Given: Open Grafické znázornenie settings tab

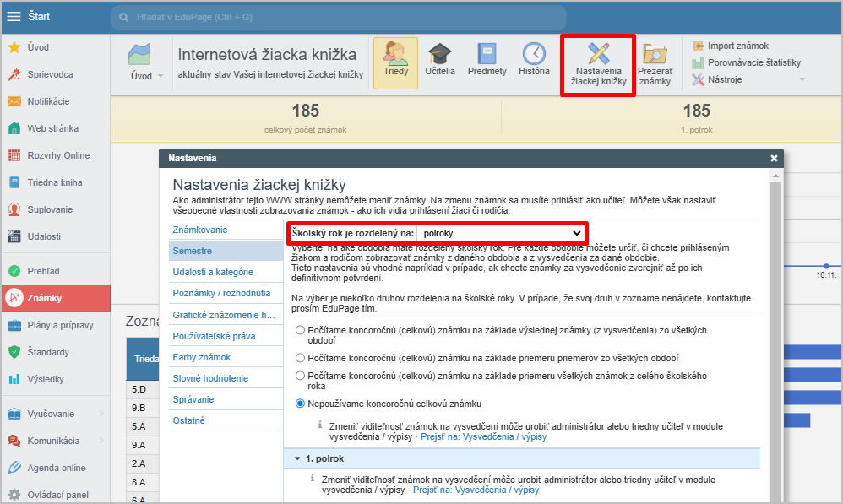Looking at the screenshot, I should point(226,315).
